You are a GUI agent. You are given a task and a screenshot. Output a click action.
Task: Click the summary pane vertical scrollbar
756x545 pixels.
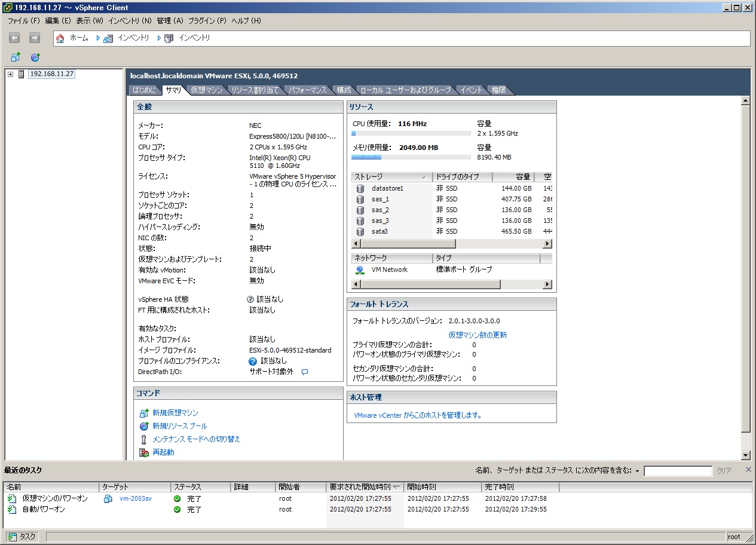(x=745, y=278)
